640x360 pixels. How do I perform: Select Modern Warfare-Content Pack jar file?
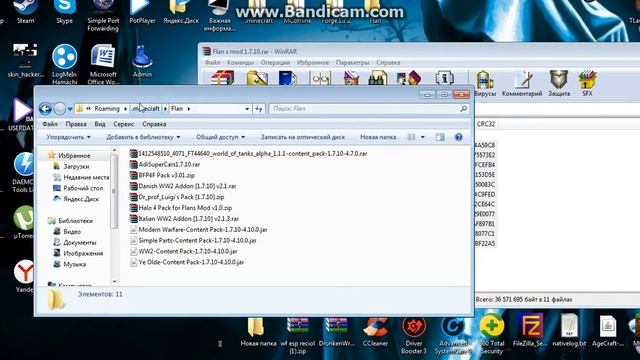[198, 229]
